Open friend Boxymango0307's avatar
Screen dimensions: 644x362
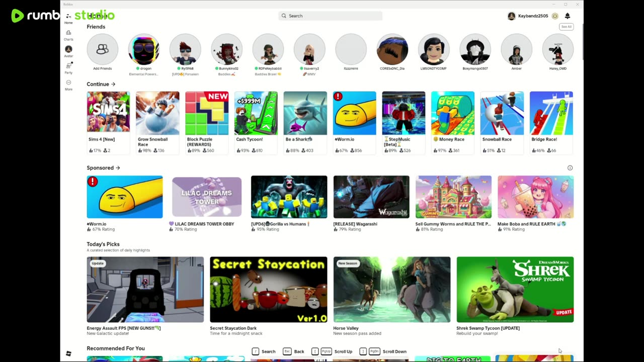click(x=475, y=49)
